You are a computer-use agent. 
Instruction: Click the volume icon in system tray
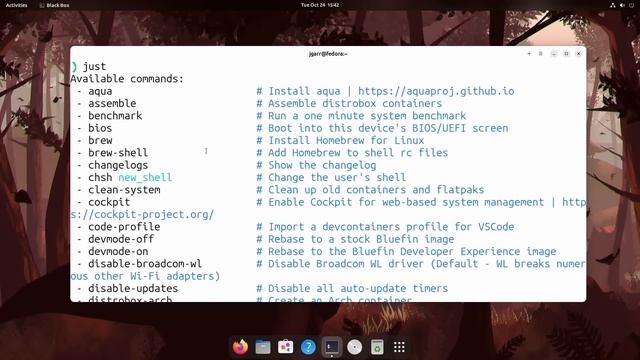point(622,5)
